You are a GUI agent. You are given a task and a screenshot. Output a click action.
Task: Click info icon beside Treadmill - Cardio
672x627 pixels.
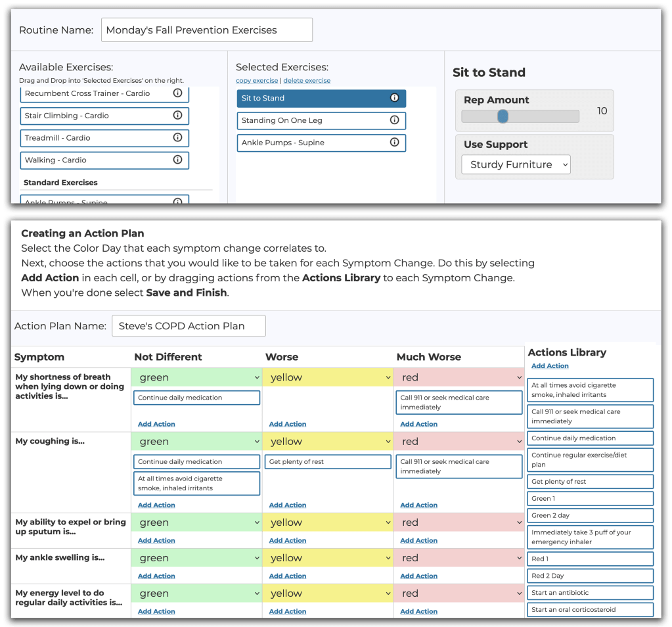[177, 138]
